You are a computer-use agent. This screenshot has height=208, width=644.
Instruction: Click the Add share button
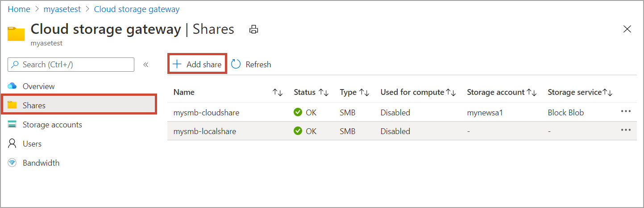197,65
